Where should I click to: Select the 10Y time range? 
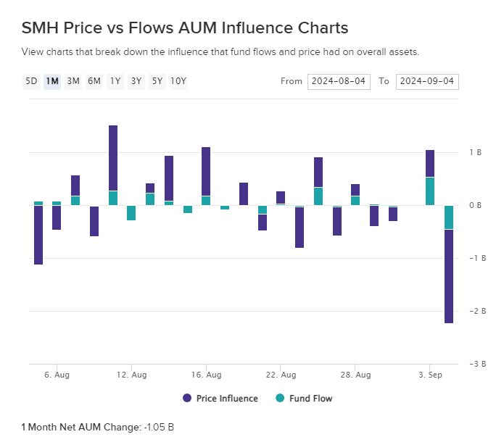coord(178,81)
